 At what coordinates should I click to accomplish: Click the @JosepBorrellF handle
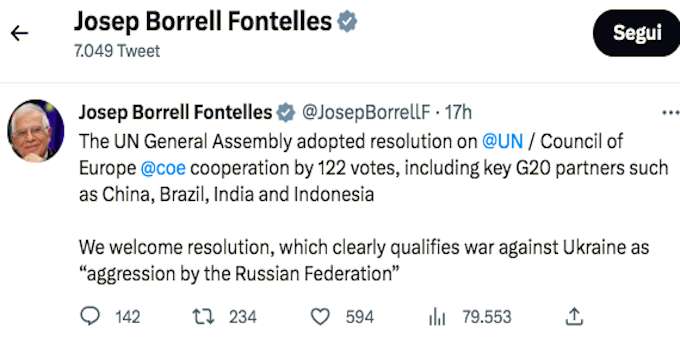(x=366, y=112)
